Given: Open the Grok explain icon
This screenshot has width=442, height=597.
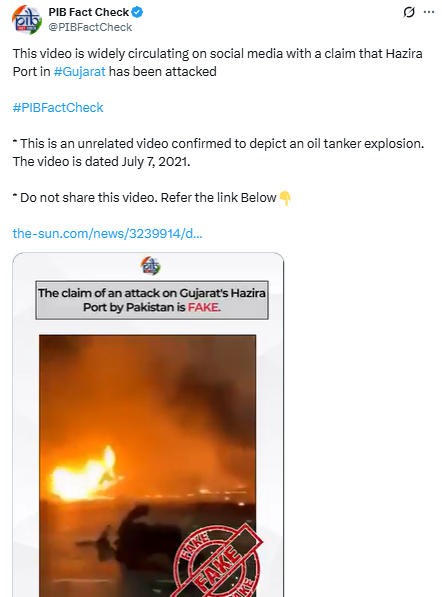Looking at the screenshot, I should [409, 12].
